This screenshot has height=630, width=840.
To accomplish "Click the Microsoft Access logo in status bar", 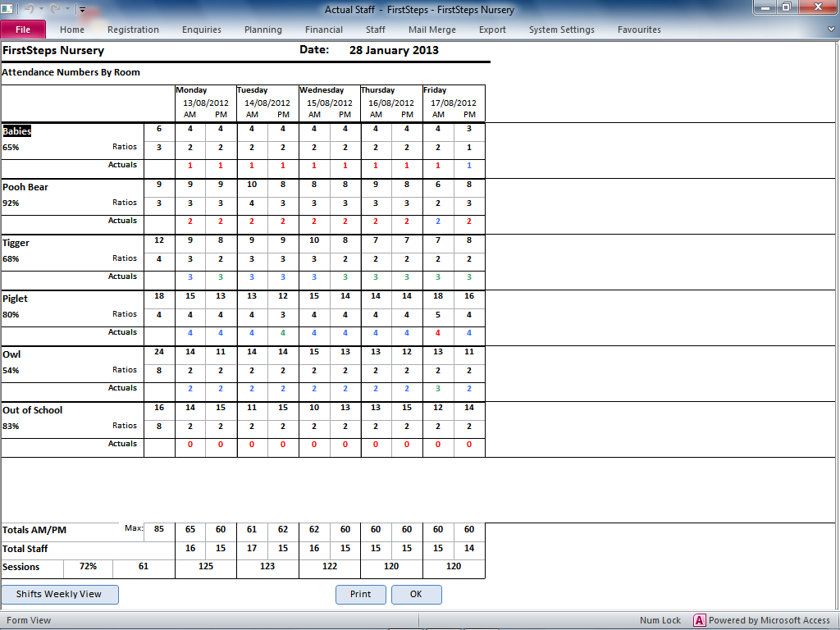I will [699, 620].
